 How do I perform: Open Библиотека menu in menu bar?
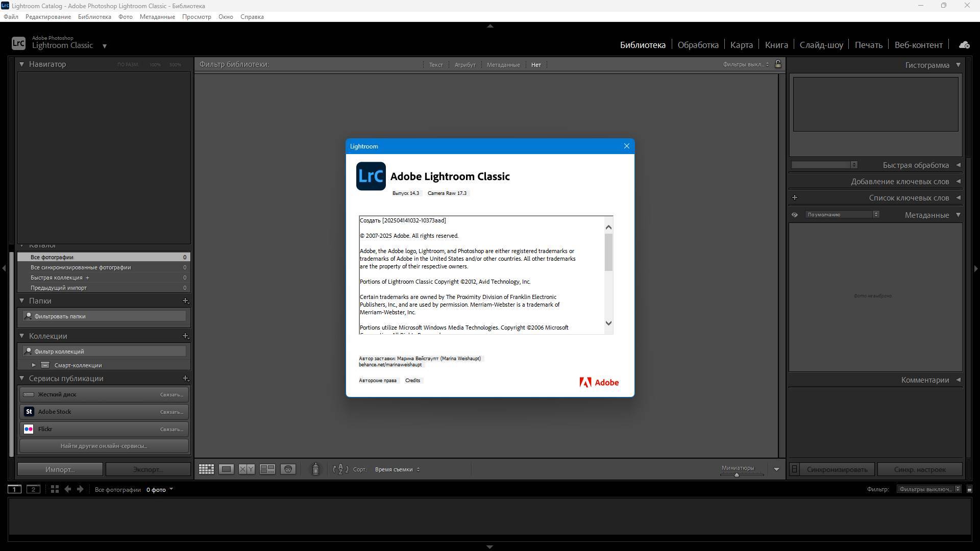(94, 17)
